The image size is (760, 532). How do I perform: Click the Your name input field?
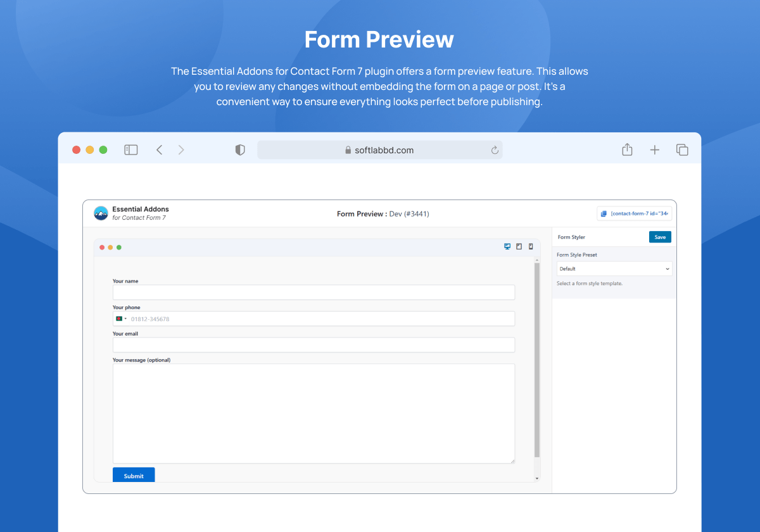[313, 292]
